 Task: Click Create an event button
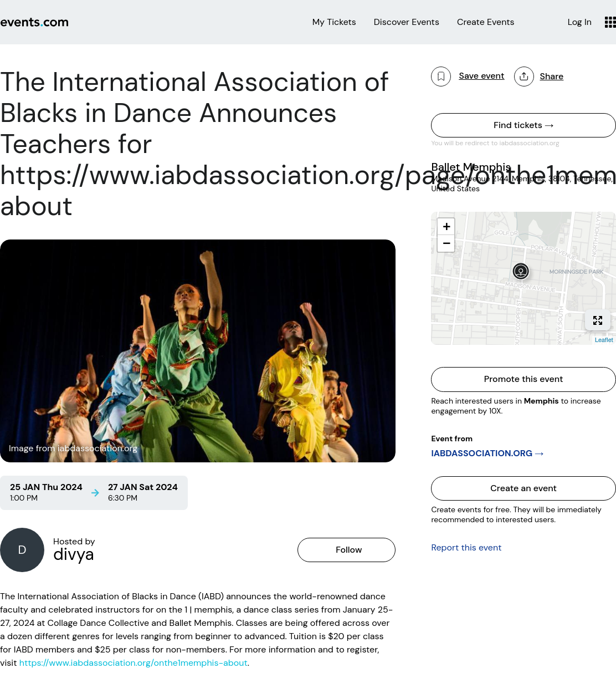pos(523,488)
